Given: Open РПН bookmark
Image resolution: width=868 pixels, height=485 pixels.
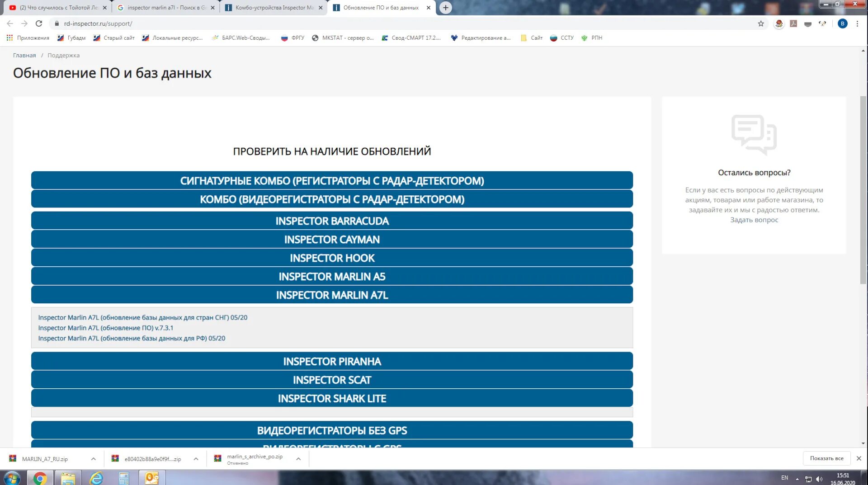Looking at the screenshot, I should click(x=591, y=38).
